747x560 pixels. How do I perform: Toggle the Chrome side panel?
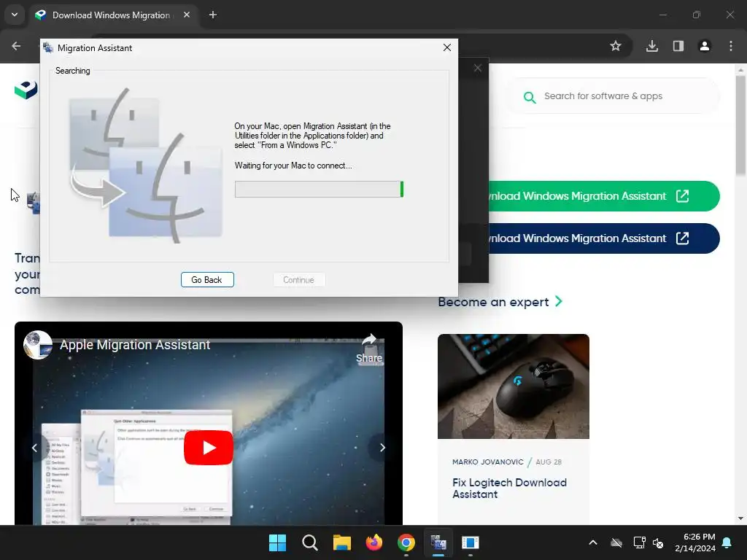click(678, 46)
